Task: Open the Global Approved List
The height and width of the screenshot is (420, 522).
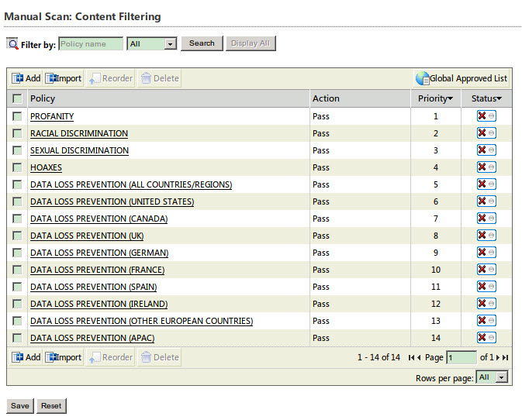Action: pyautogui.click(x=462, y=78)
